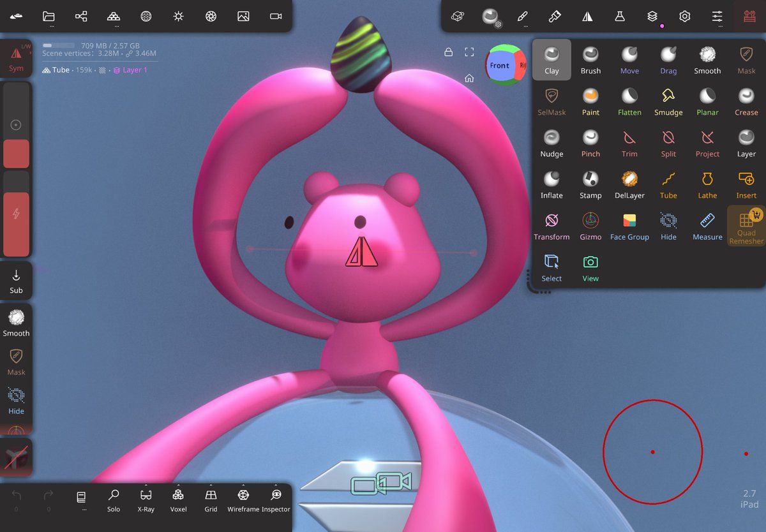This screenshot has height=532, width=766.
Task: Toggle the Grid display
Action: 211,500
